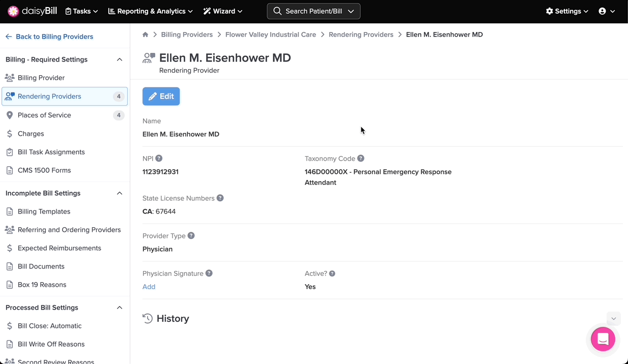Open the Tasks menu

[82, 11]
